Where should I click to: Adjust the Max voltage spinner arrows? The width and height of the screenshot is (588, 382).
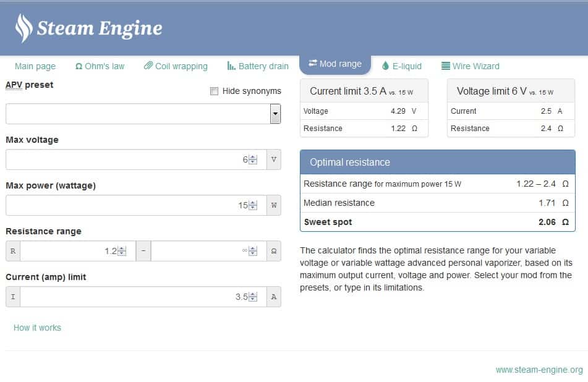(x=253, y=159)
